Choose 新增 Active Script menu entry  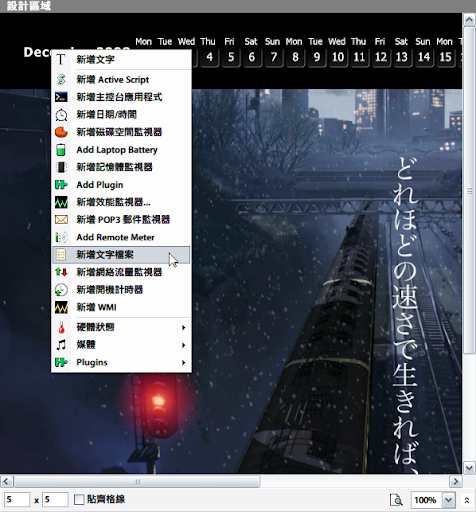pyautogui.click(x=121, y=80)
